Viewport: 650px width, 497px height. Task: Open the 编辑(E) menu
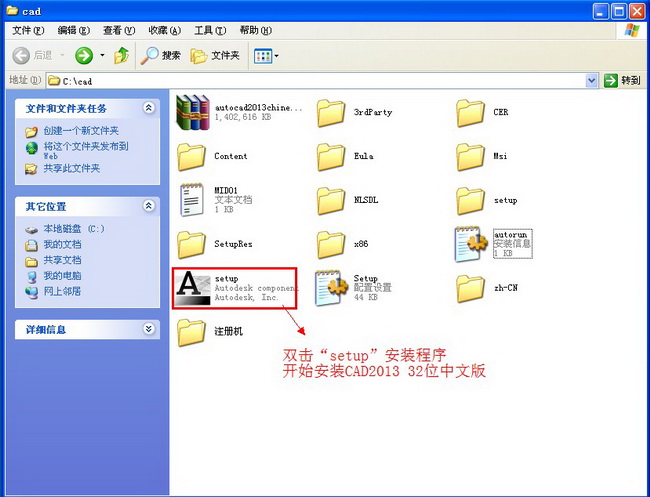coord(74,30)
